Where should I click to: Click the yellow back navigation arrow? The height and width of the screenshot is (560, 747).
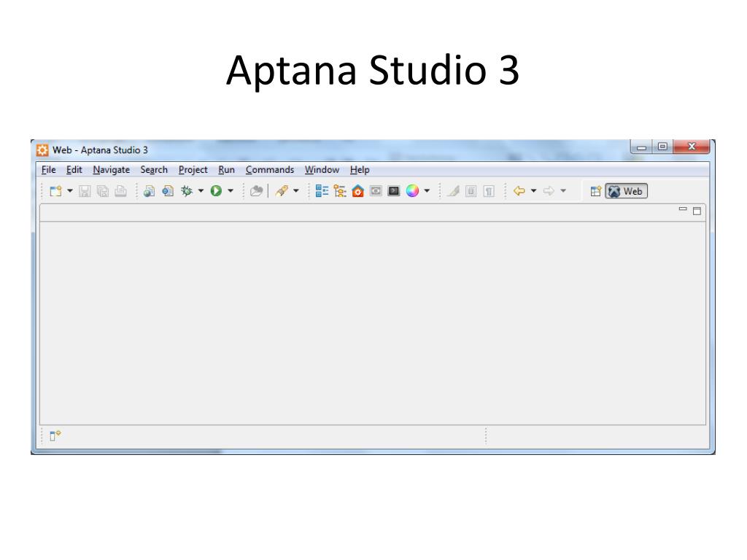coord(519,191)
